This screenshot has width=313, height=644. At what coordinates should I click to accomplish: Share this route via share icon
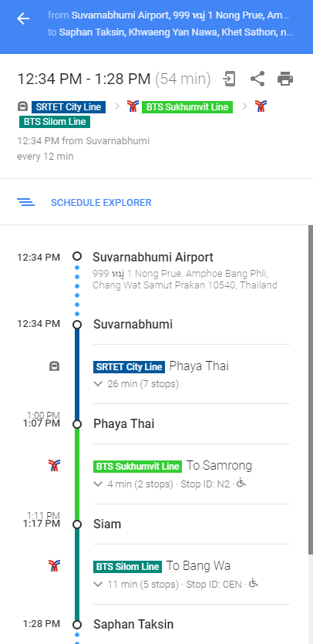(257, 79)
